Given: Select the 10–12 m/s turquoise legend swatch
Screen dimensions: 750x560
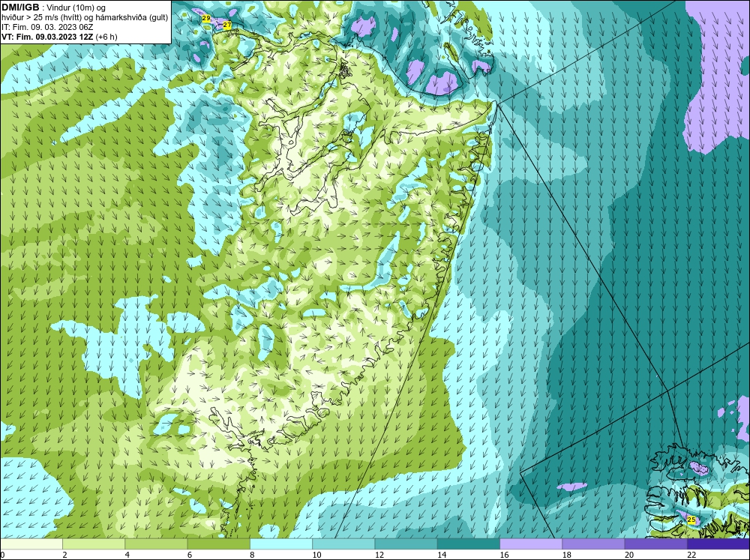Looking at the screenshot, I should [x=343, y=544].
